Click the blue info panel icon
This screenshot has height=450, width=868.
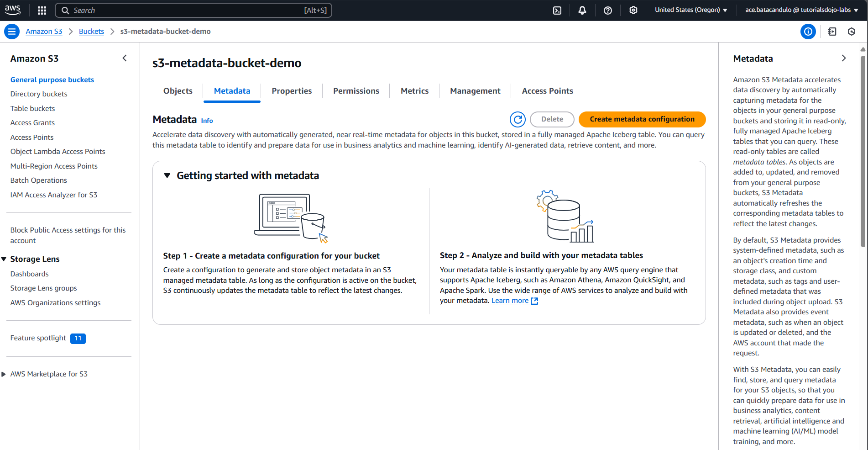pos(808,32)
